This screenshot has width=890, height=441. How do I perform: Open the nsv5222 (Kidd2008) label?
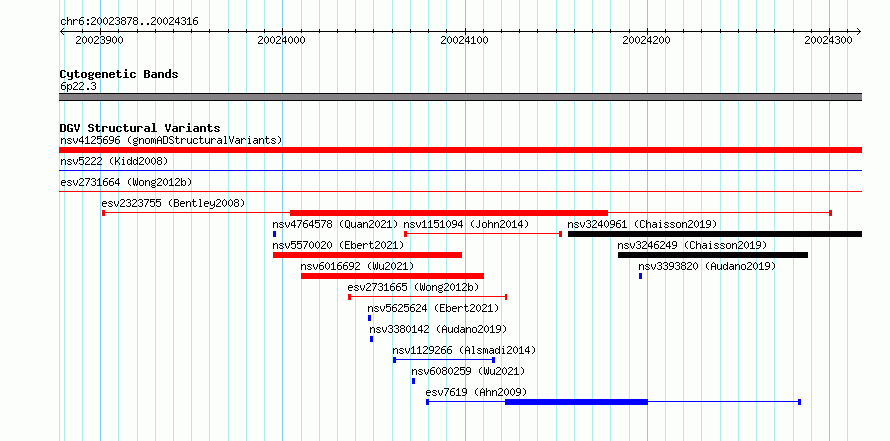[114, 161]
